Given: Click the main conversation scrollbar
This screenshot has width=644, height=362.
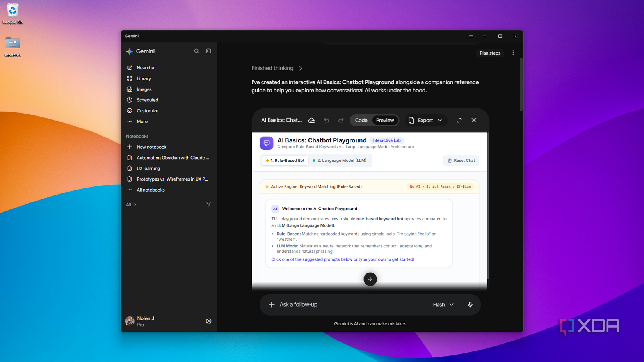Looking at the screenshot, I should [x=521, y=84].
